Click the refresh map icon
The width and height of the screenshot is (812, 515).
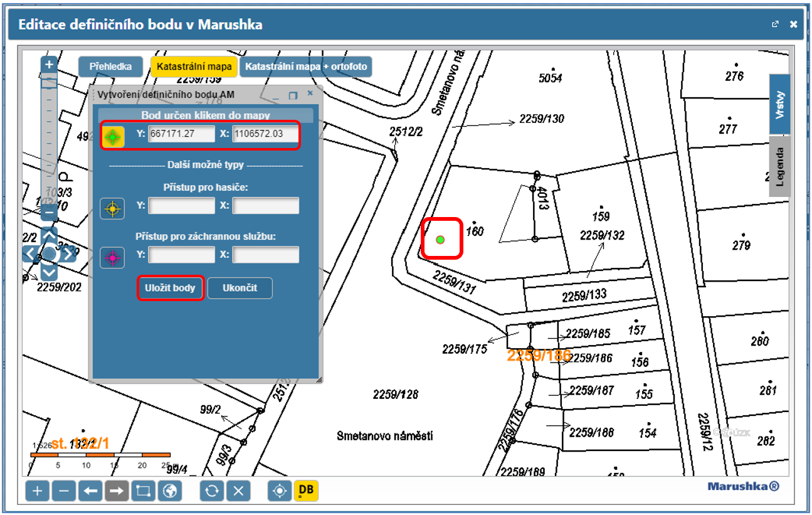[x=212, y=491]
